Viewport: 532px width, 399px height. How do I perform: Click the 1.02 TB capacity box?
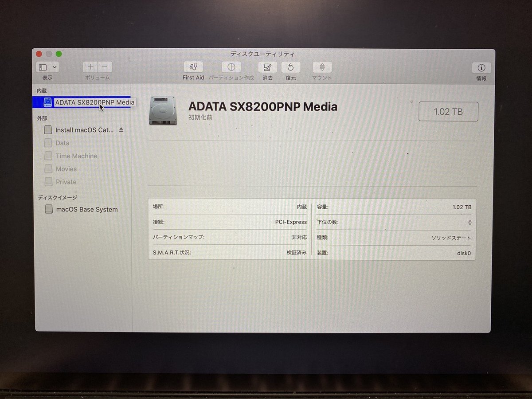tap(448, 112)
